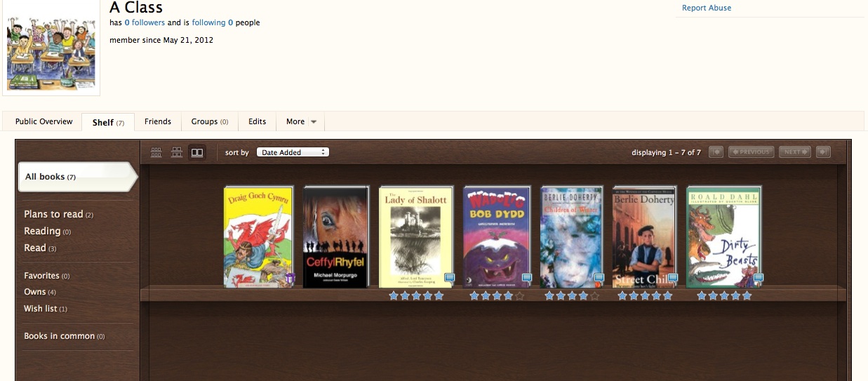Open Dirty Beasts book cover
868x381 pixels.
(x=723, y=237)
